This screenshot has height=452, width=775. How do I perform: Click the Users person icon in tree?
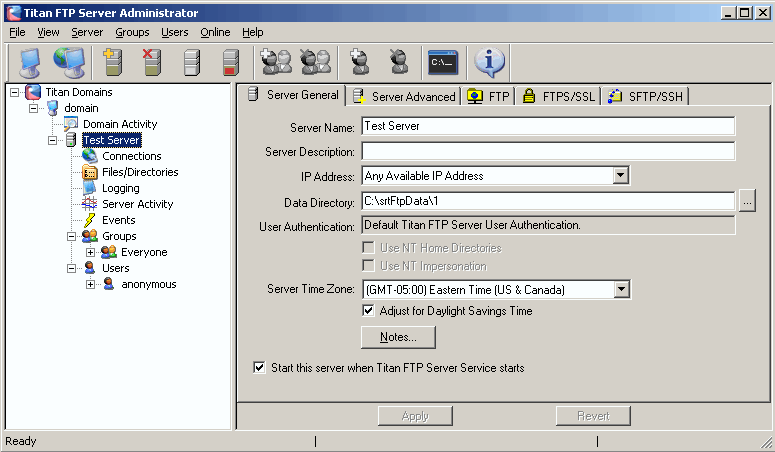(x=89, y=268)
